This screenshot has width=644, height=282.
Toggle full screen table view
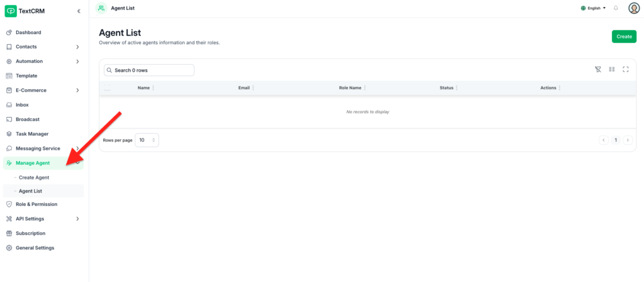pyautogui.click(x=626, y=69)
